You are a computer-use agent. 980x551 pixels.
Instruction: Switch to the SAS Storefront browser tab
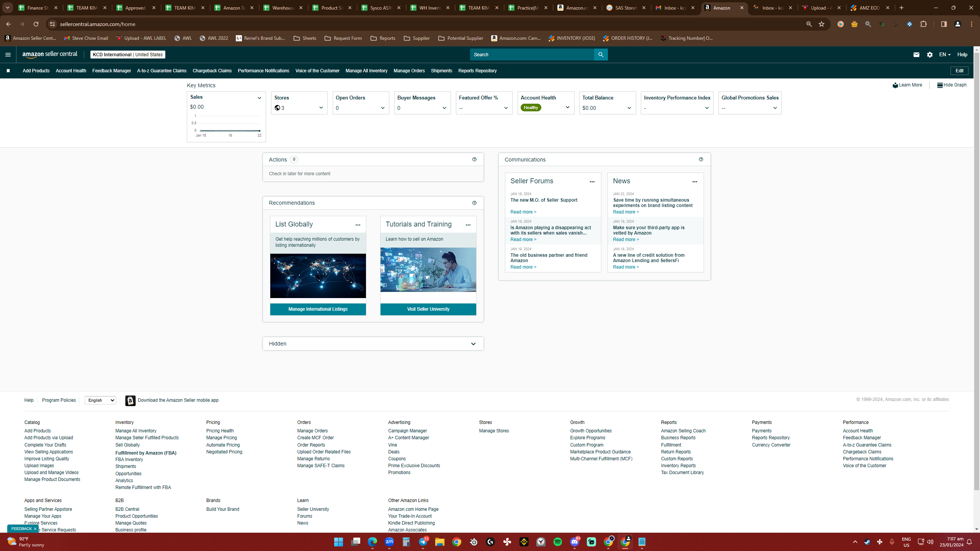626,8
